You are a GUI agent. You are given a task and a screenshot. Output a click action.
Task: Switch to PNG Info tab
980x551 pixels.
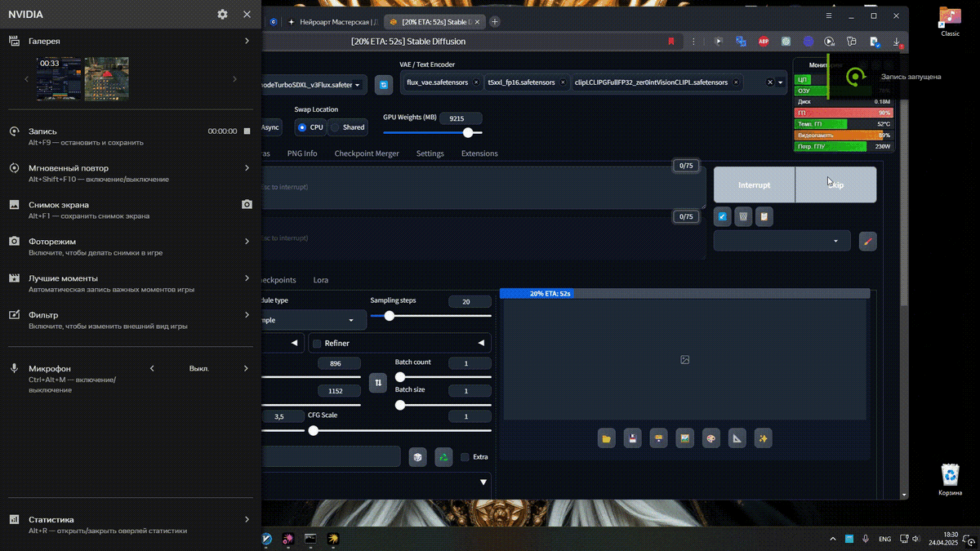pos(302,153)
